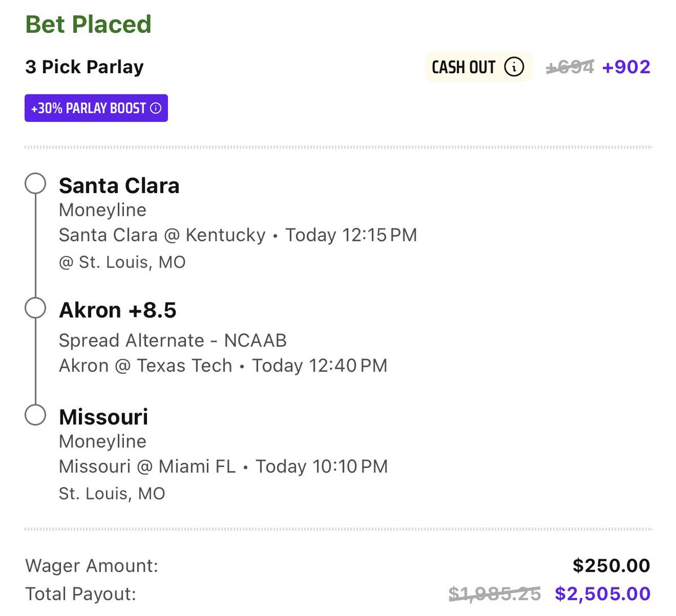Click the $250.00 wager amount
This screenshot has height=616, width=676.
(x=611, y=565)
